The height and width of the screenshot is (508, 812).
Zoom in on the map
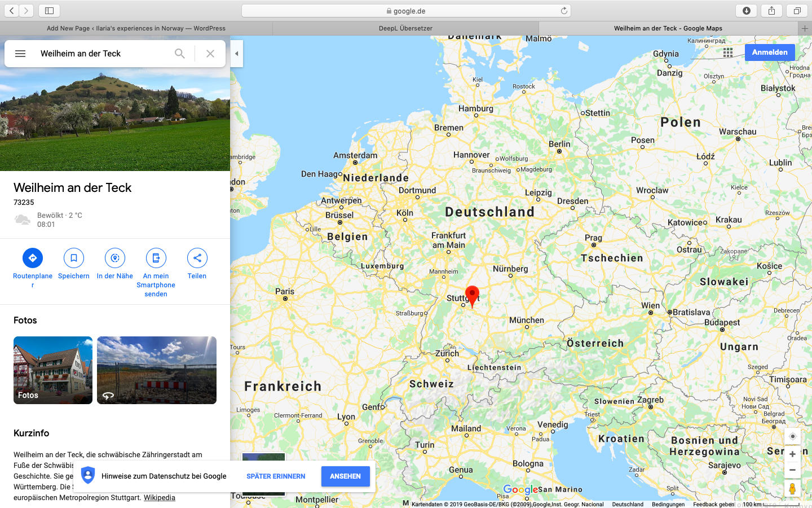(792, 454)
